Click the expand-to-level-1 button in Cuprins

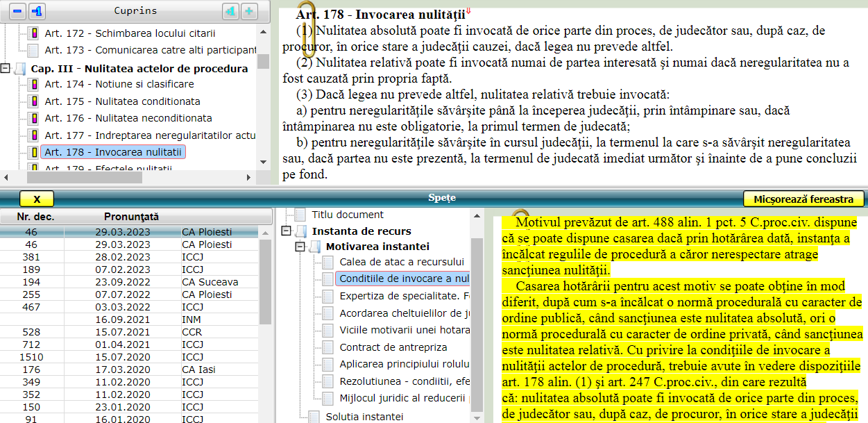coord(230,11)
